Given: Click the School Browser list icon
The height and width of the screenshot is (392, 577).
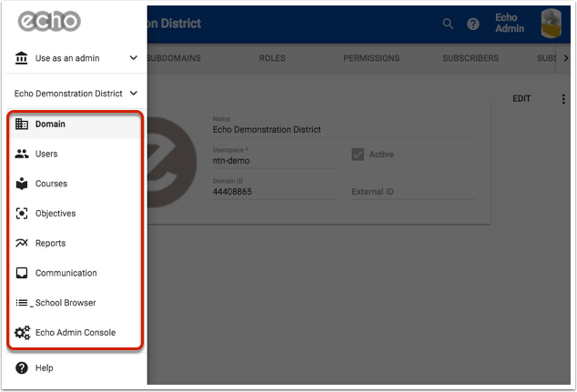Looking at the screenshot, I should [22, 303].
